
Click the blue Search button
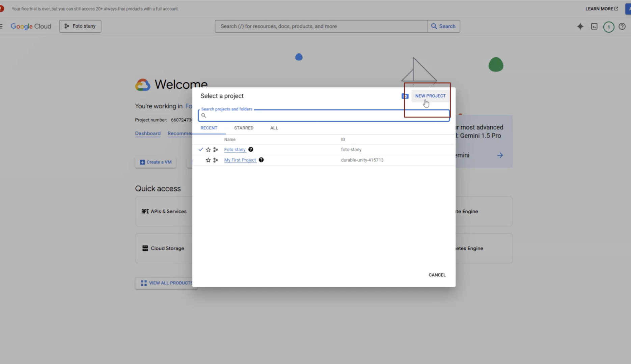pyautogui.click(x=443, y=26)
